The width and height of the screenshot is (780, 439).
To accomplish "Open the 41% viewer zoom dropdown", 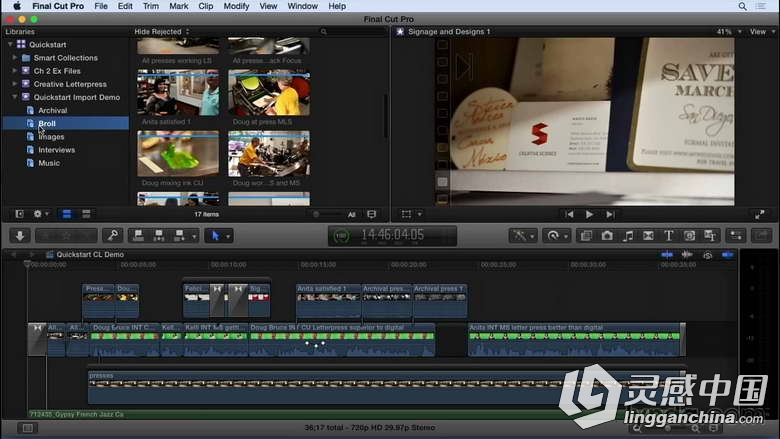I will tap(729, 31).
